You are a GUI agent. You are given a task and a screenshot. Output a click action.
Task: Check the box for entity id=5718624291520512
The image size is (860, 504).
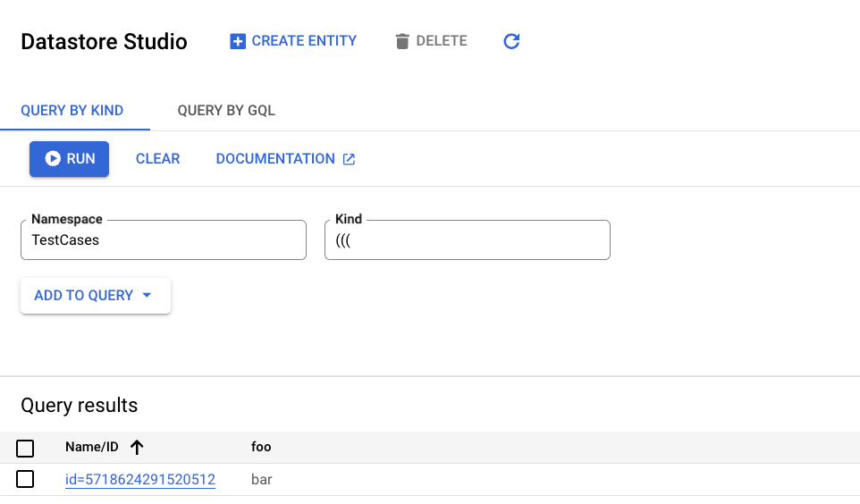pyautogui.click(x=25, y=480)
